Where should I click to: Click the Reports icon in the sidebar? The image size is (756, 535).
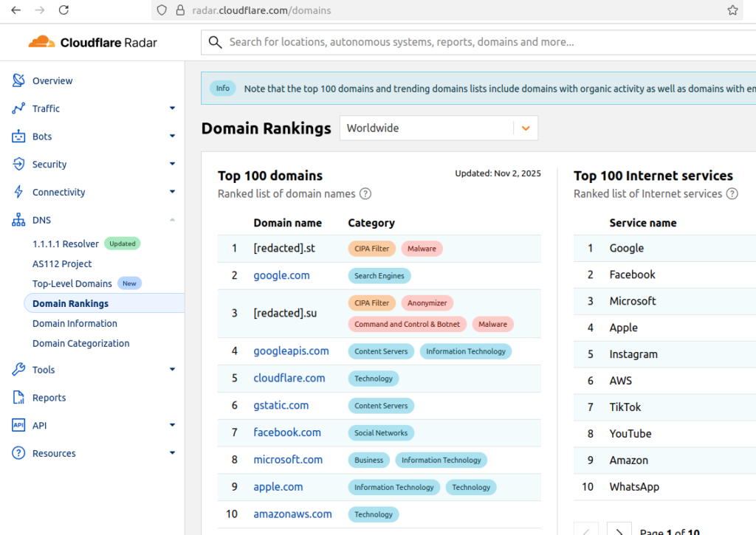(x=18, y=397)
